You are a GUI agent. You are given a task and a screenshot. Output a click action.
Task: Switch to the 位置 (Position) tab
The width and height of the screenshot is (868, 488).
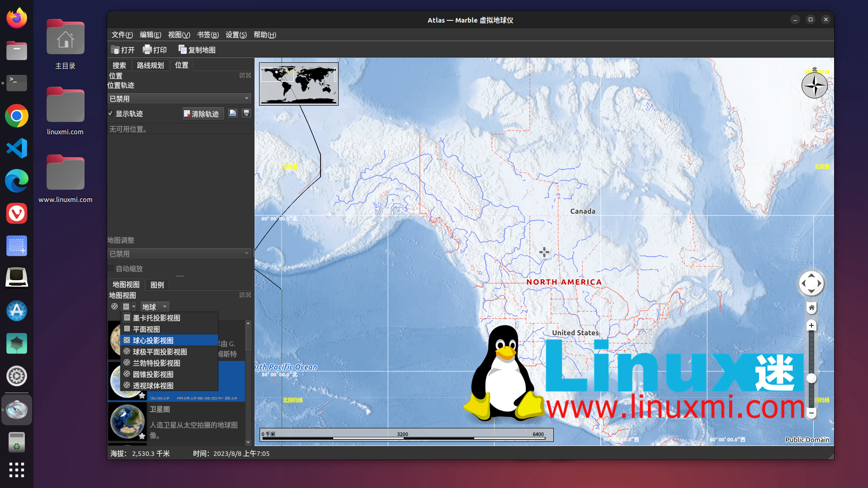pyautogui.click(x=182, y=65)
